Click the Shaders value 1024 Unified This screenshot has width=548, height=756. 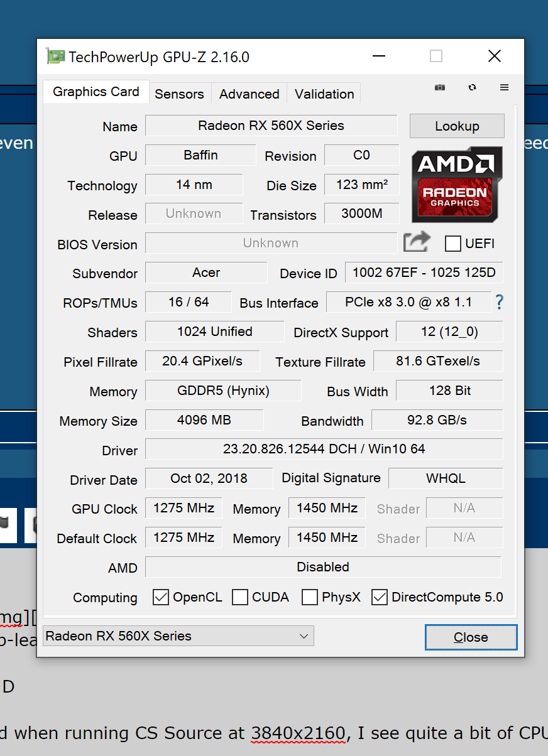[215, 331]
